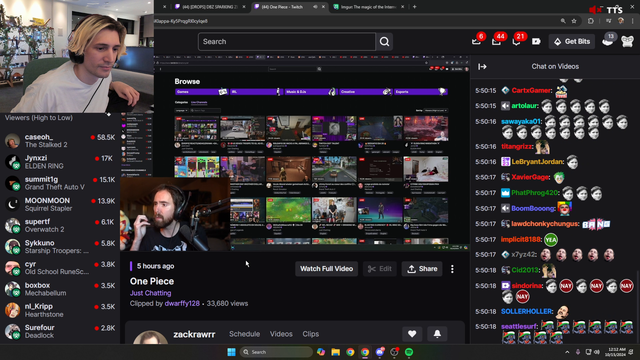Select nl_Kripp playing Hearthstone
640x360 pixels.
tap(60, 310)
